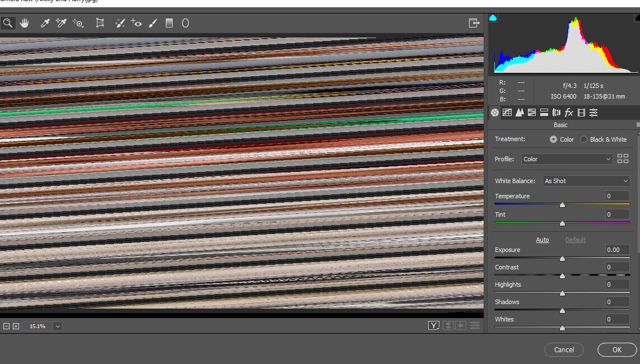Select the Color Sampler tool
Image resolution: width=640 pixels, height=364 pixels.
pos(61,23)
